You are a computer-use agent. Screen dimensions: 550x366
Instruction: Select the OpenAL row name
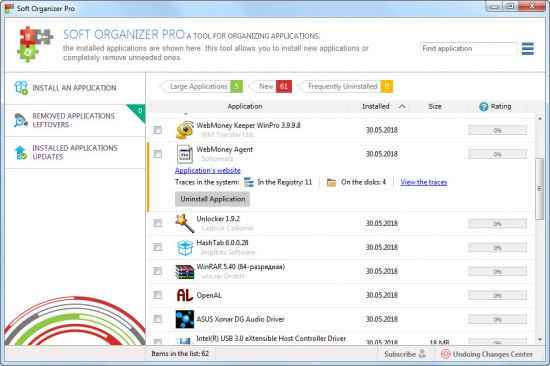(209, 295)
